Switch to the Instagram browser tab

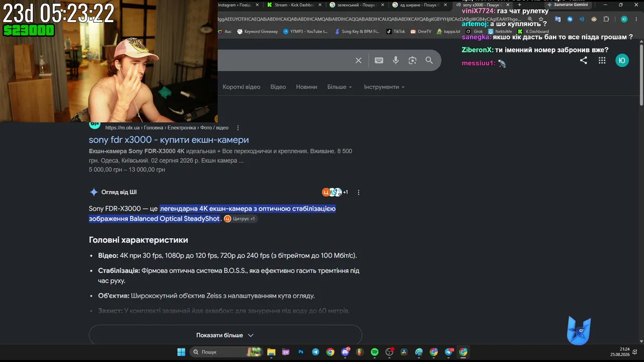238,5
